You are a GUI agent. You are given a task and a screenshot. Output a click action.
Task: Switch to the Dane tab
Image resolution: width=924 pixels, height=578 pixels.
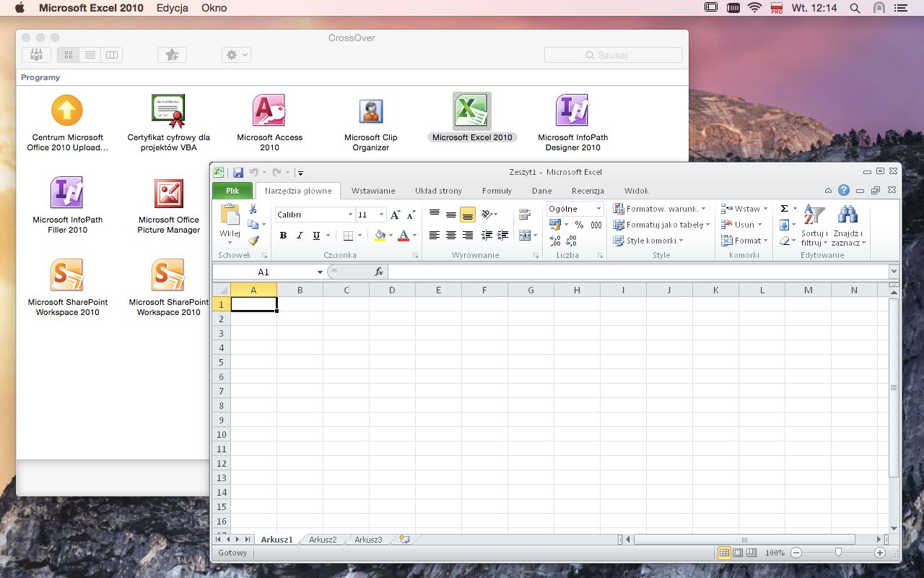(541, 191)
